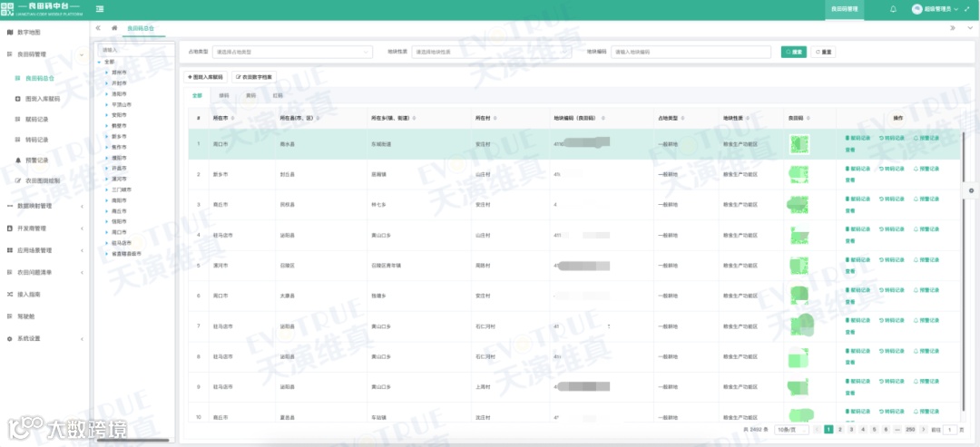The height and width of the screenshot is (447, 980).
Task: Click the 数字地图 map icon
Action: click(x=9, y=32)
